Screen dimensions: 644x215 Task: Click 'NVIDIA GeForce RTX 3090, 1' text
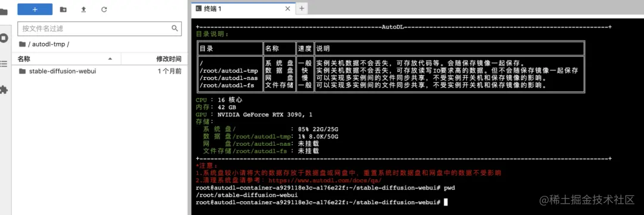coord(265,115)
